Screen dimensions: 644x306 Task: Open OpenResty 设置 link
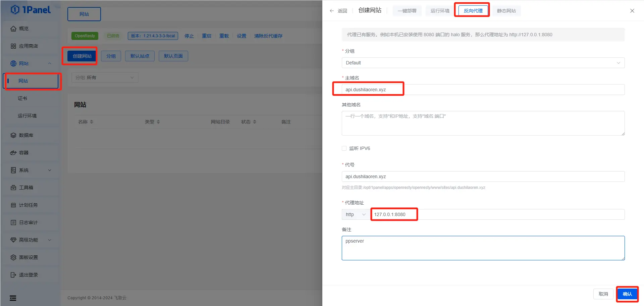(x=241, y=36)
